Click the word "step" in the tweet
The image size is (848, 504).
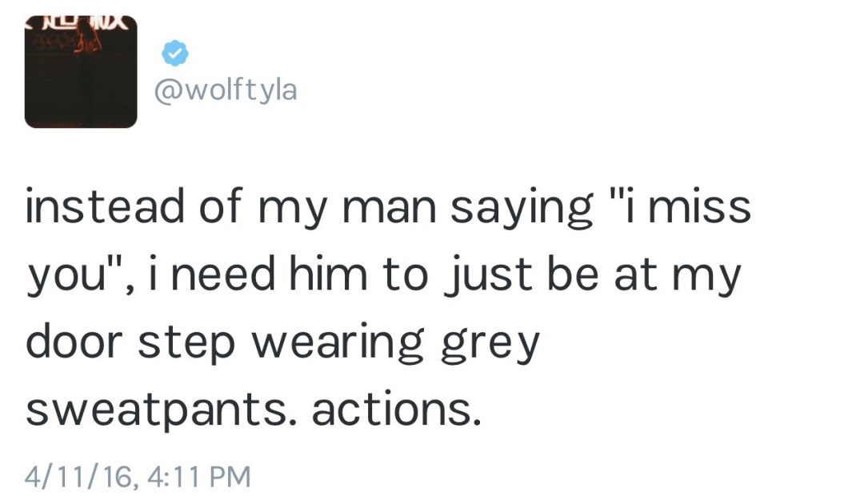tap(186, 344)
